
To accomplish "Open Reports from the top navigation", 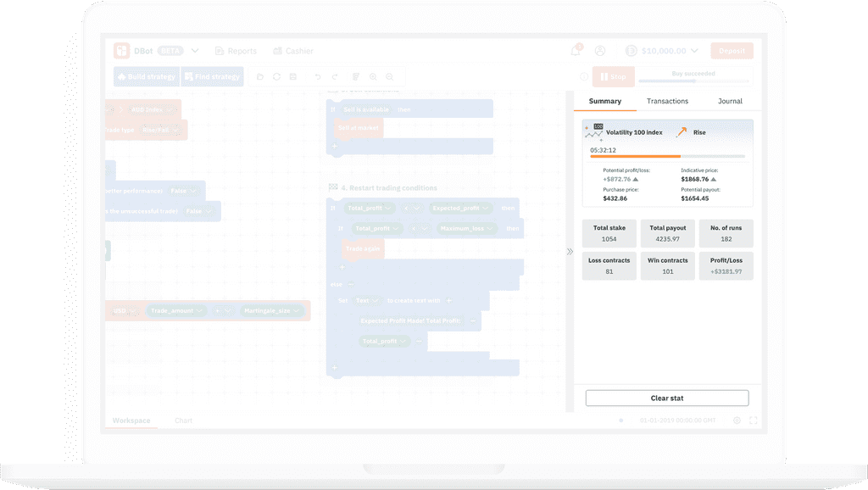I will (x=236, y=51).
